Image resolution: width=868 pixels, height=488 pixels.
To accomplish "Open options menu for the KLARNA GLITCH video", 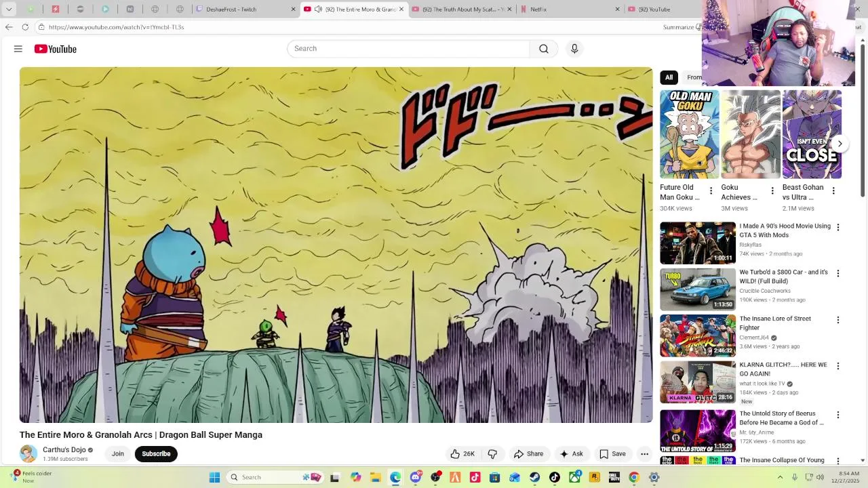I will (838, 366).
